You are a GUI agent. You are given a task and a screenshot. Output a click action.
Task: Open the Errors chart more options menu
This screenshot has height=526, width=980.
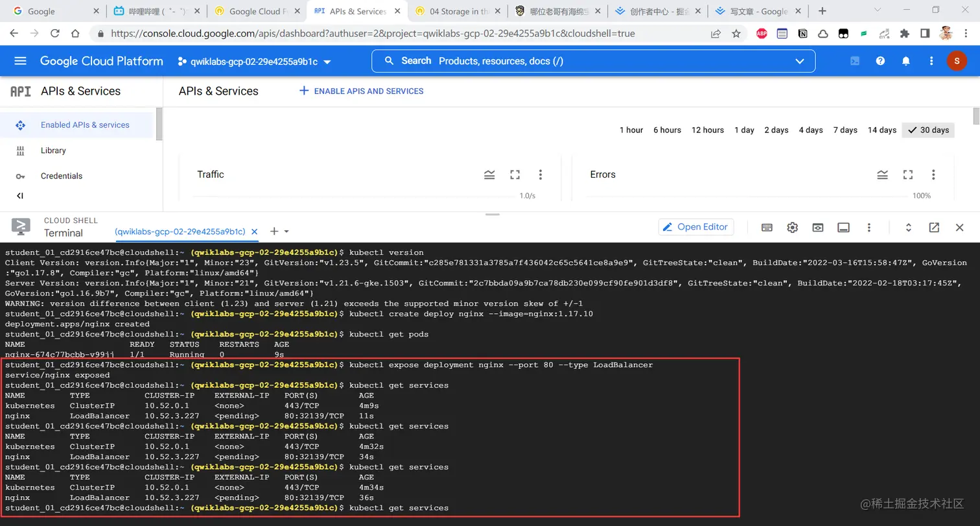(933, 174)
